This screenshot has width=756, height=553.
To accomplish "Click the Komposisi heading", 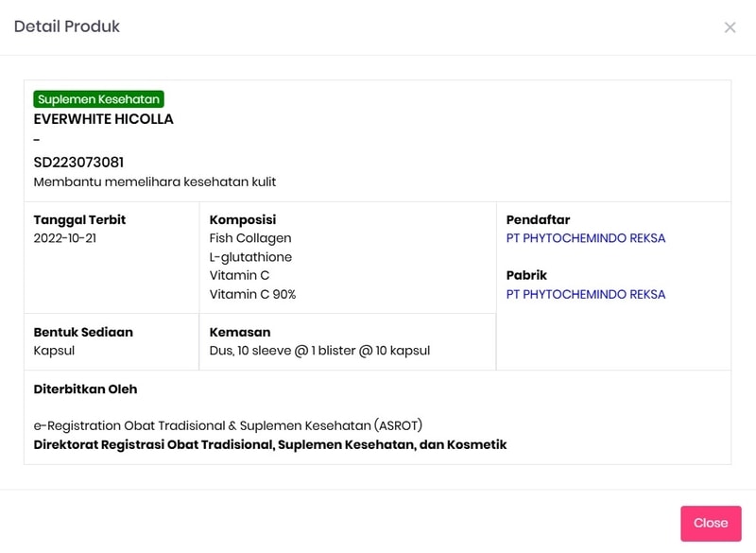I will click(243, 219).
